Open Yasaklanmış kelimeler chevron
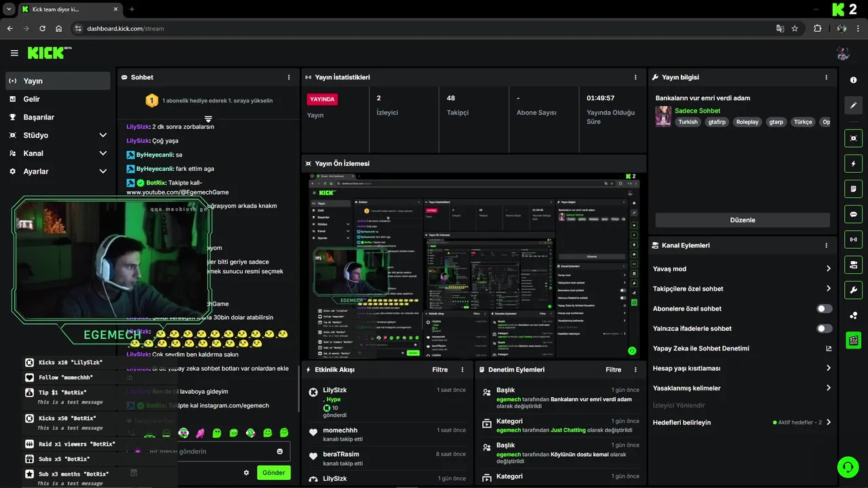This screenshot has height=488, width=868. click(x=828, y=388)
